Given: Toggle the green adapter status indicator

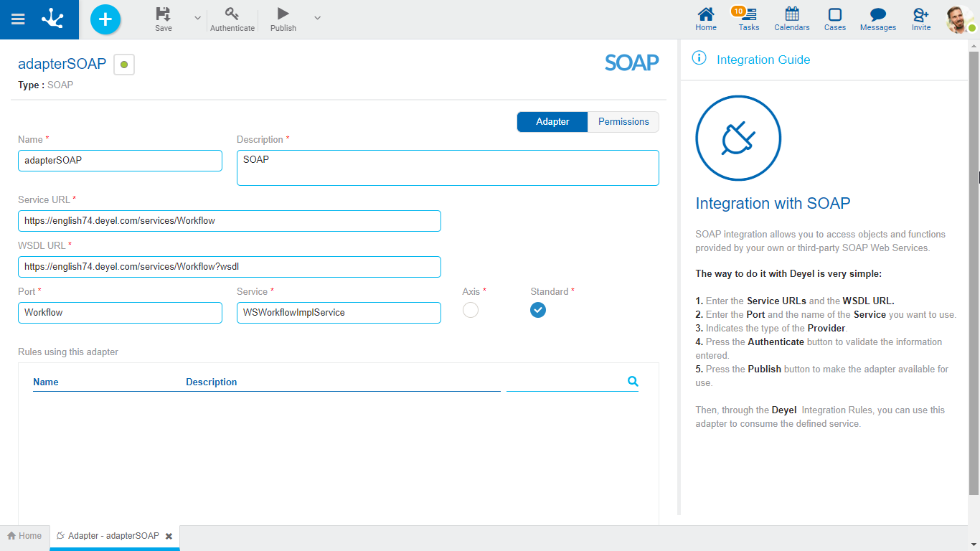Looking at the screenshot, I should coord(124,65).
